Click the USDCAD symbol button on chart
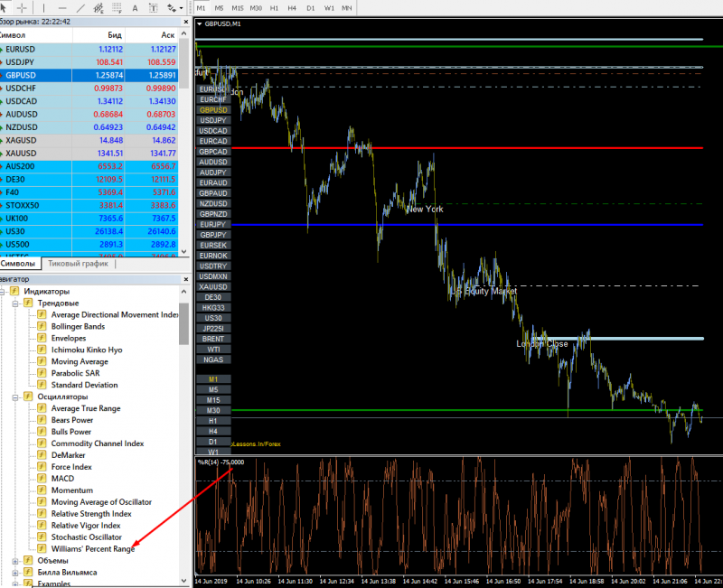Image resolution: width=723 pixels, height=588 pixels. [x=213, y=131]
